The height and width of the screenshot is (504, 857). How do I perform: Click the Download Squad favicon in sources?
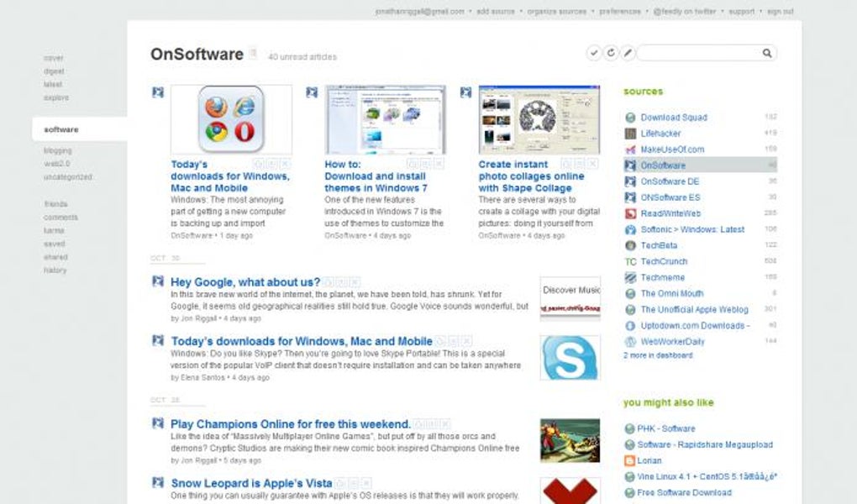pos(630,118)
